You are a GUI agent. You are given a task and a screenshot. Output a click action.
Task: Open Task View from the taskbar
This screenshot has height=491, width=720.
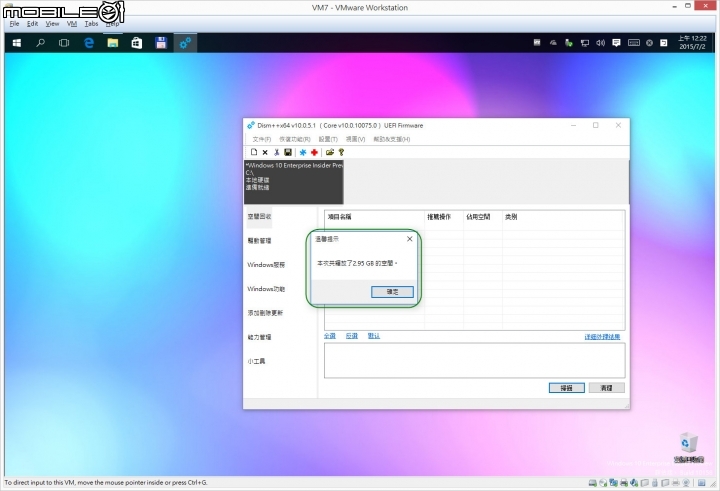pos(64,43)
